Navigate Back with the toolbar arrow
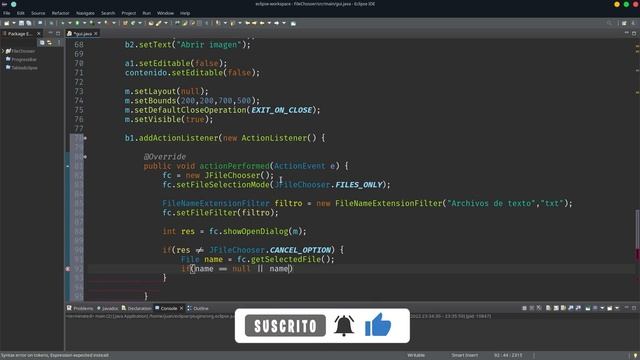 (262, 23)
